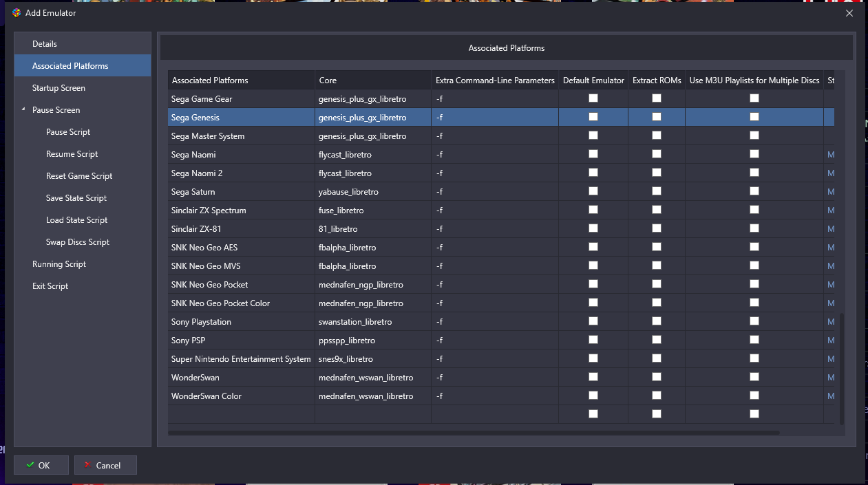Sort by Associated Platforms column header
The image size is (868, 485).
(x=242, y=80)
